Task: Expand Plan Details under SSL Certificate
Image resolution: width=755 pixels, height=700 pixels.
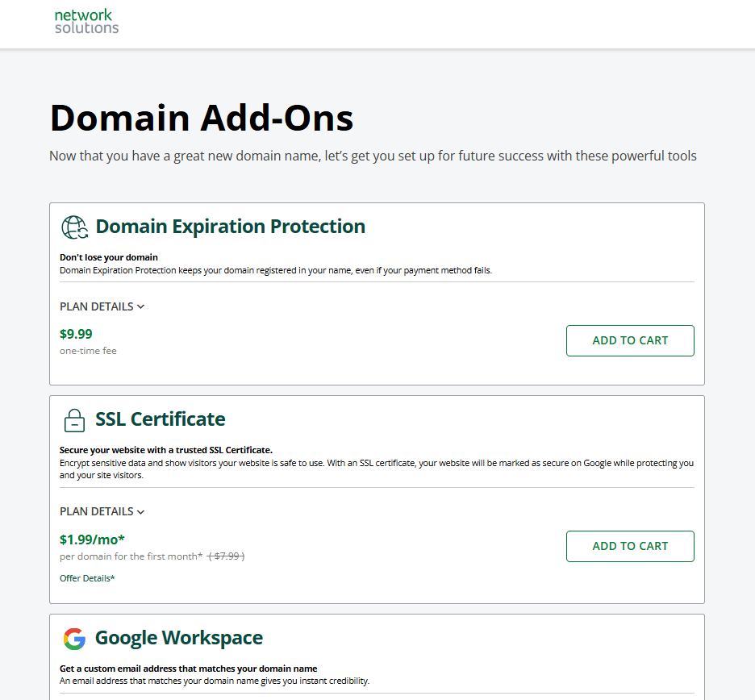Action: (102, 511)
